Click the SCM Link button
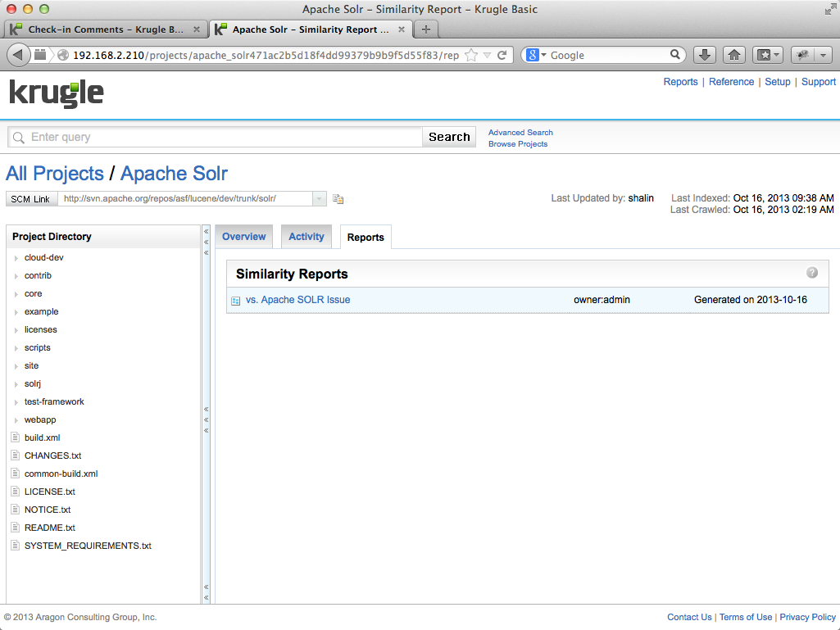Viewport: 840px width, 630px height. tap(30, 199)
